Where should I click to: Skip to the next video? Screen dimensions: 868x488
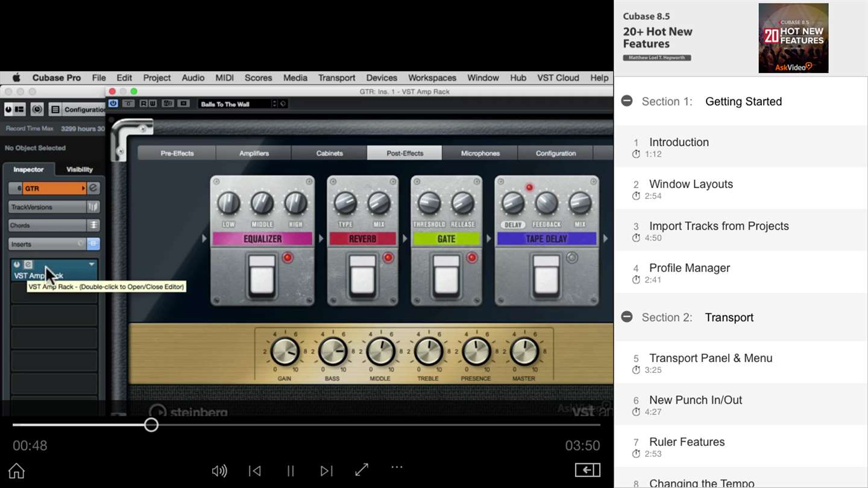pos(326,471)
